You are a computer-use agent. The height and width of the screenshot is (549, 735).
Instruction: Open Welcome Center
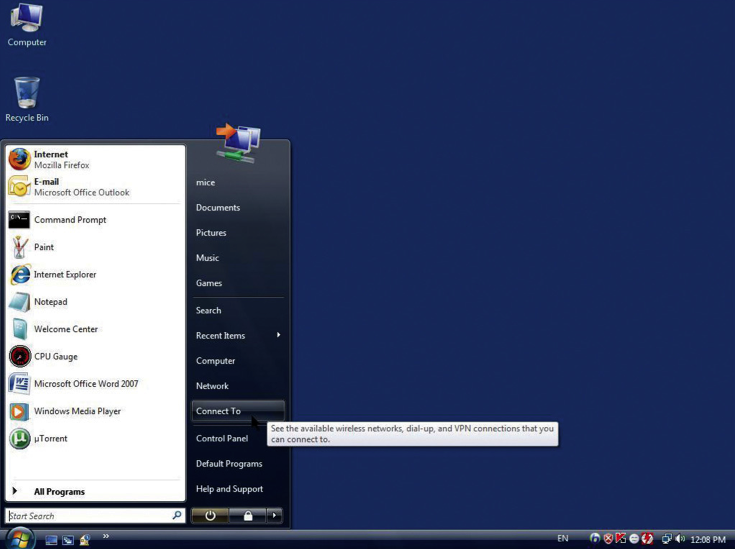pos(96,329)
